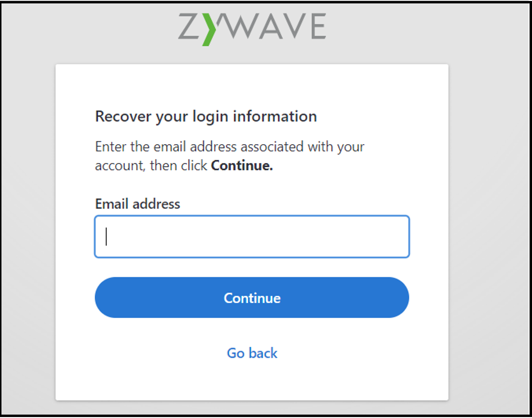Return to login via Go back
Viewport: 532px width, 418px height.
click(x=251, y=353)
